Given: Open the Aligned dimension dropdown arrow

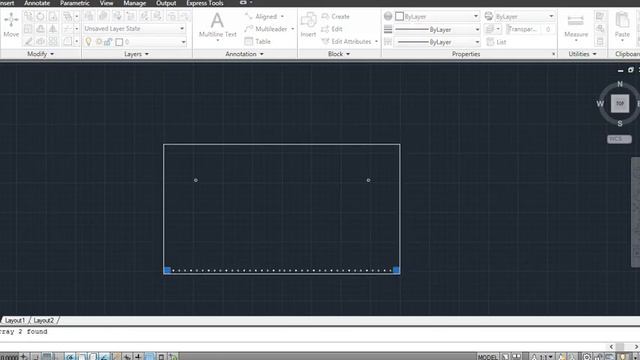Looking at the screenshot, I should [x=282, y=17].
